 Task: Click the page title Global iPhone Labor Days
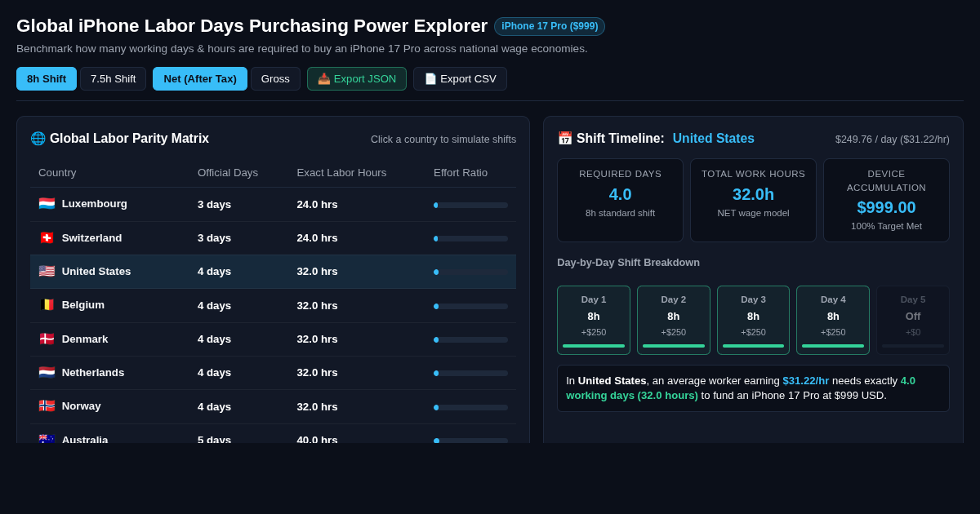tap(252, 26)
